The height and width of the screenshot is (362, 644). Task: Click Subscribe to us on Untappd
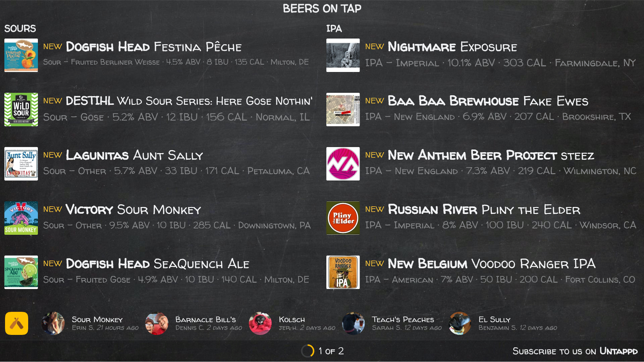click(575, 351)
